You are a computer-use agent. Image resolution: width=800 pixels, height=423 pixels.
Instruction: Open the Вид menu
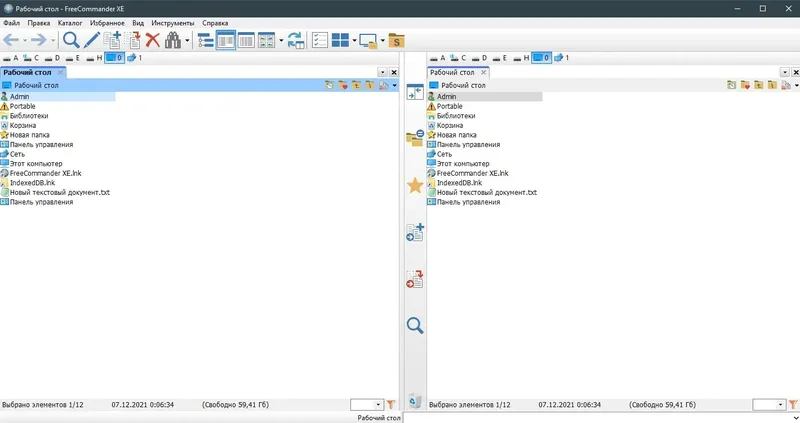[138, 23]
